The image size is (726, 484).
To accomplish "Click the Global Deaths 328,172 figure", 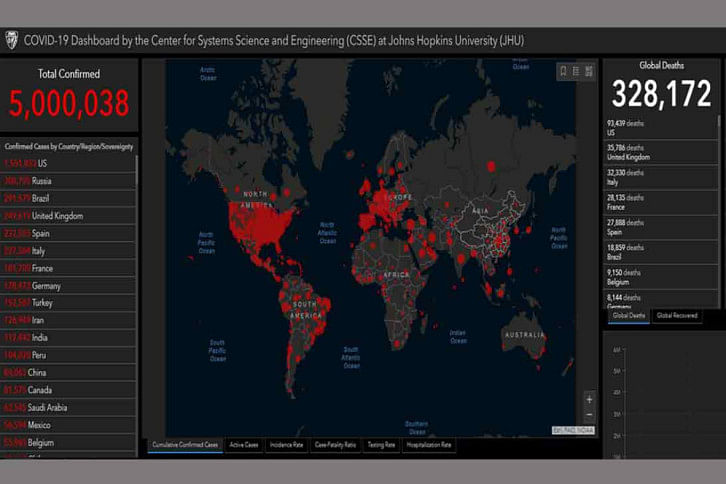I will coord(661,94).
